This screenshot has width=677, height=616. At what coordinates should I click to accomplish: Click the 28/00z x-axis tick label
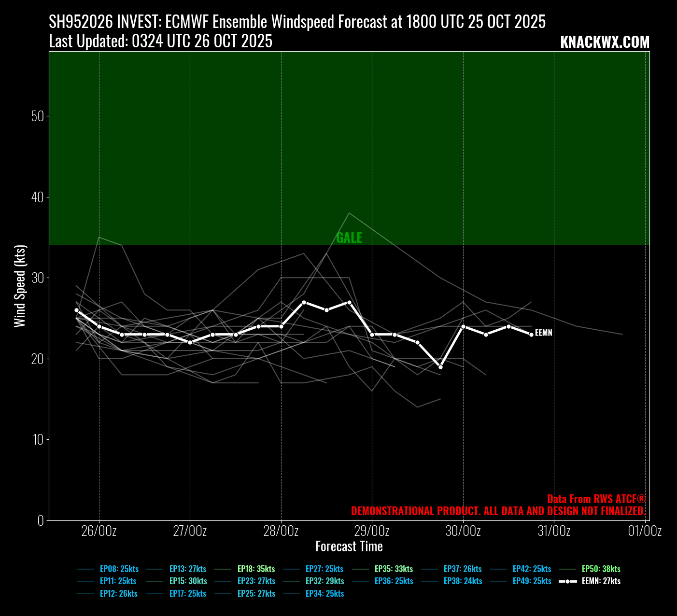point(281,532)
